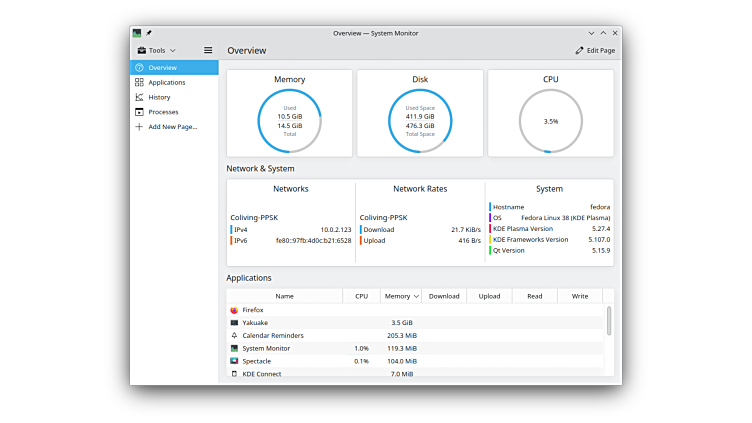Switch to the Applications page
The width and height of the screenshot is (752, 423).
166,82
